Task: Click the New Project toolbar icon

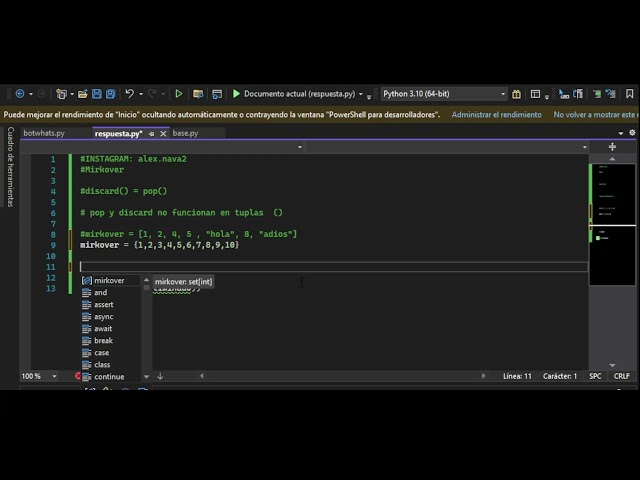Action: [x=61, y=94]
